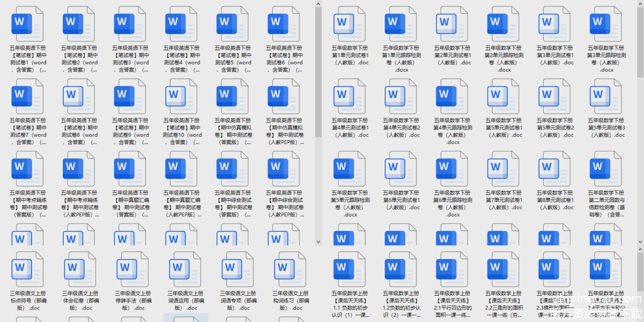Click the 三年级语文上册 构词练习 file icon
644x322 pixels.
tap(290, 269)
